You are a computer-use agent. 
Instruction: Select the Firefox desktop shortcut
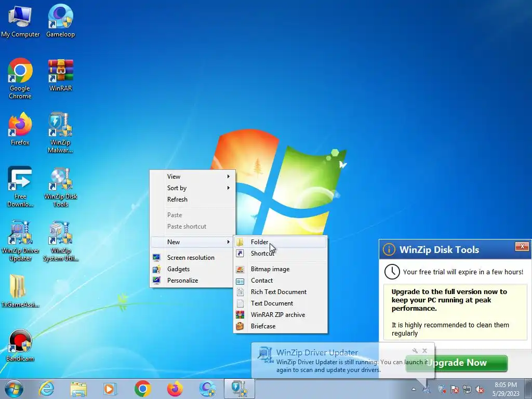pyautogui.click(x=20, y=129)
